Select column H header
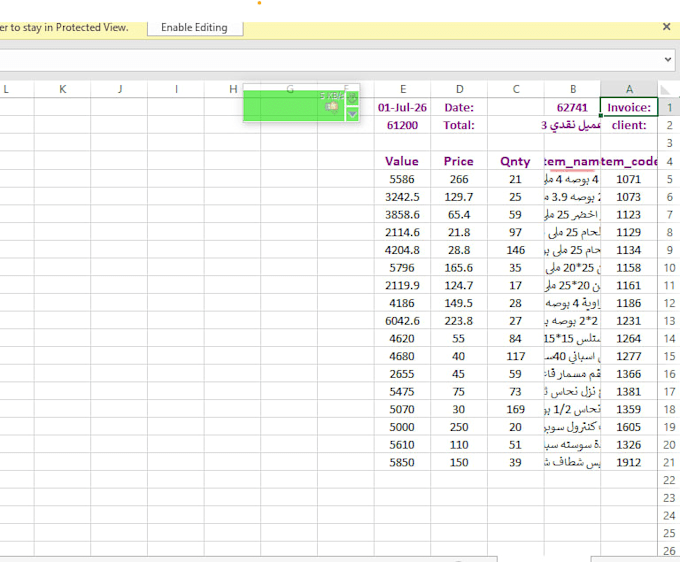Image resolution: width=680 pixels, height=562 pixels. 233,89
